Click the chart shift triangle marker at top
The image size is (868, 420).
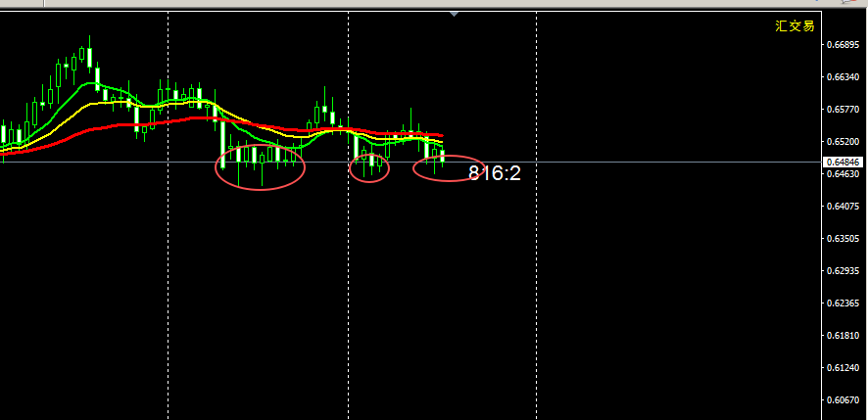click(x=454, y=14)
